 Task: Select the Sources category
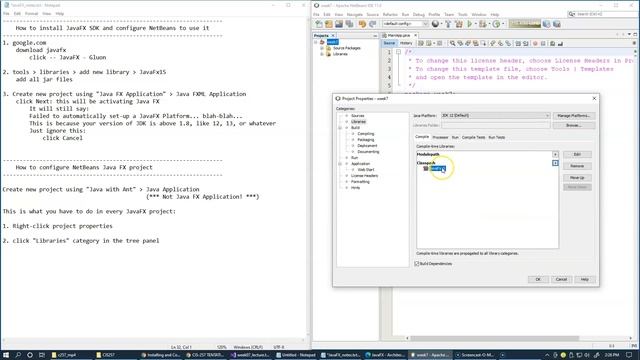click(358, 116)
